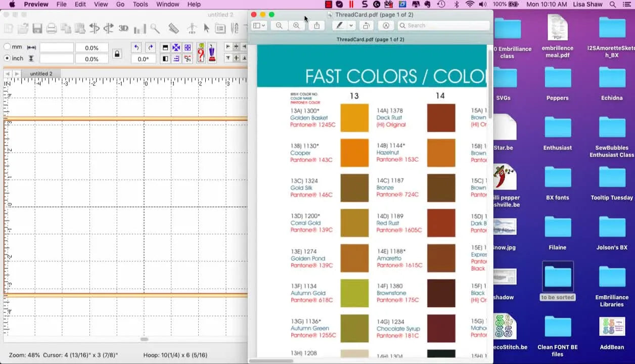Click the 'Pantone® 1245C' text
Viewport: 635px width, 364px height.
313,125
